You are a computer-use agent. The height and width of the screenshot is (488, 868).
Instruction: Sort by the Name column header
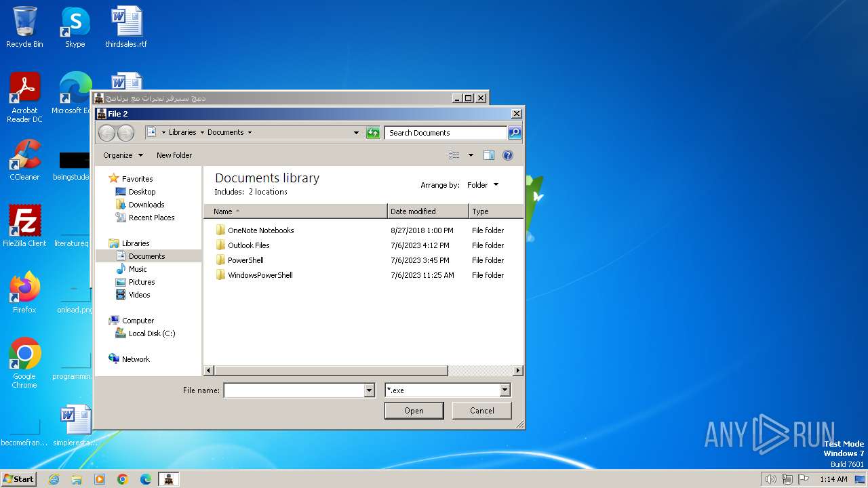(296, 211)
